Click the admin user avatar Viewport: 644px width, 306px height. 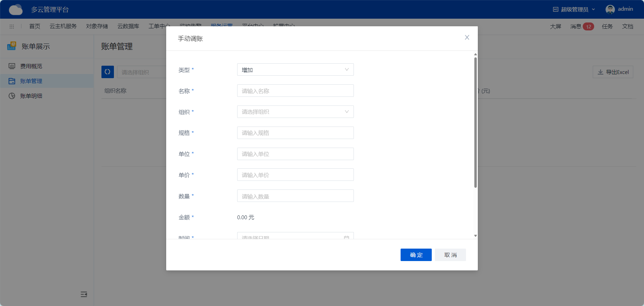coord(610,9)
